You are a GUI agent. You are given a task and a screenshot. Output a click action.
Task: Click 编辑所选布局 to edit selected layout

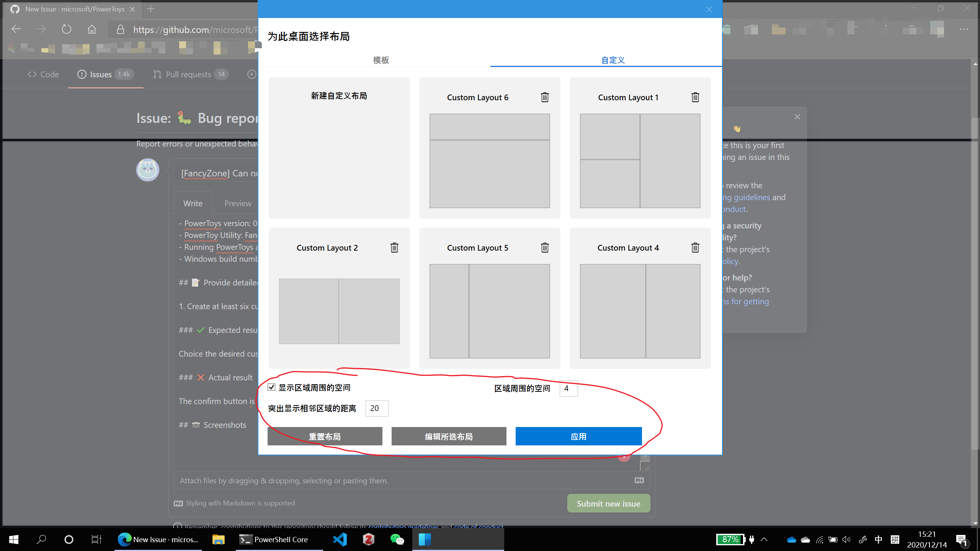click(448, 436)
